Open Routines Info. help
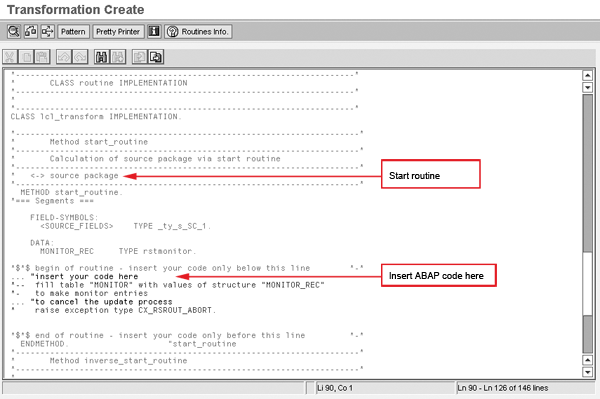This screenshot has width=600, height=399. click(198, 32)
